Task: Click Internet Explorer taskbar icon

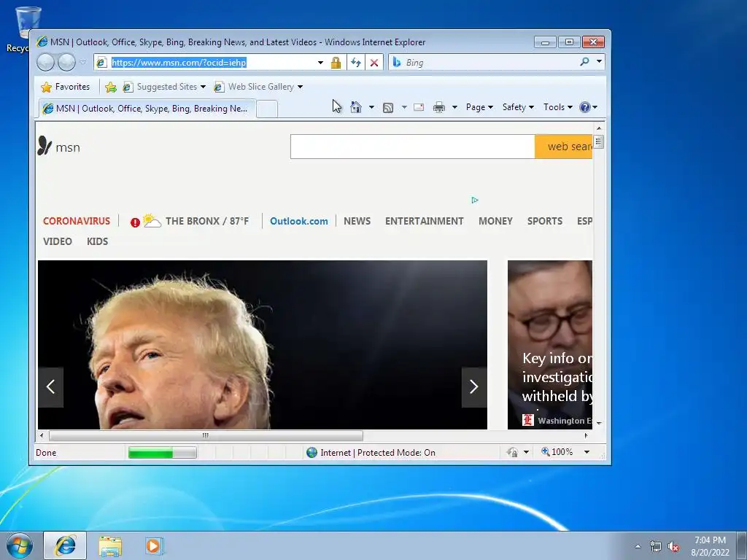Action: tap(65, 545)
